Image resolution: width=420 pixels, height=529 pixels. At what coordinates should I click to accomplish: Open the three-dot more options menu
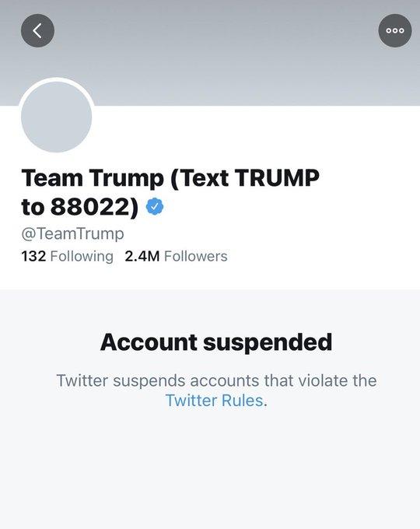pos(395,30)
